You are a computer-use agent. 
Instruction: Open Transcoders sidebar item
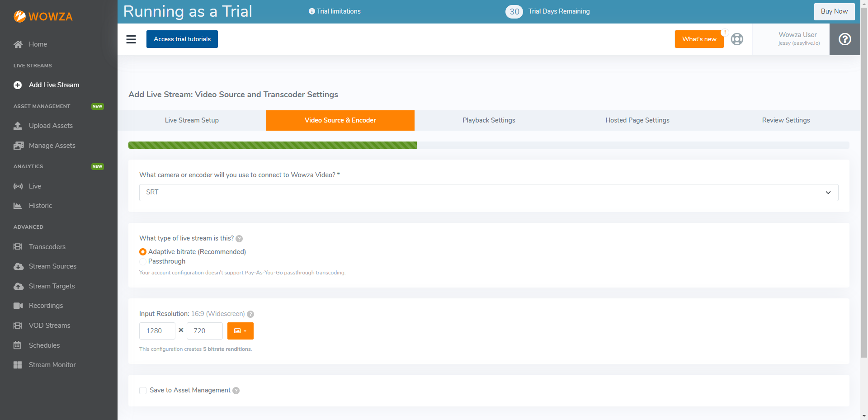[x=47, y=247]
